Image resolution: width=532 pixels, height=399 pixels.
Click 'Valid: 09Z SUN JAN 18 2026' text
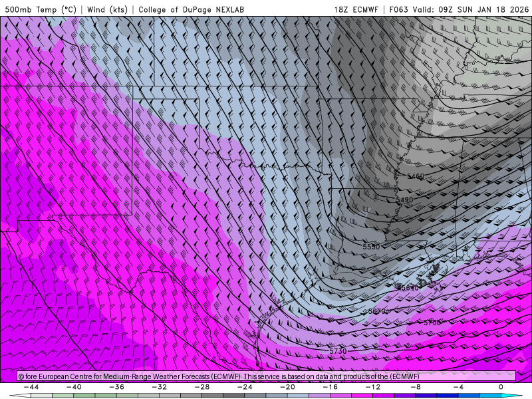pyautogui.click(x=470, y=9)
